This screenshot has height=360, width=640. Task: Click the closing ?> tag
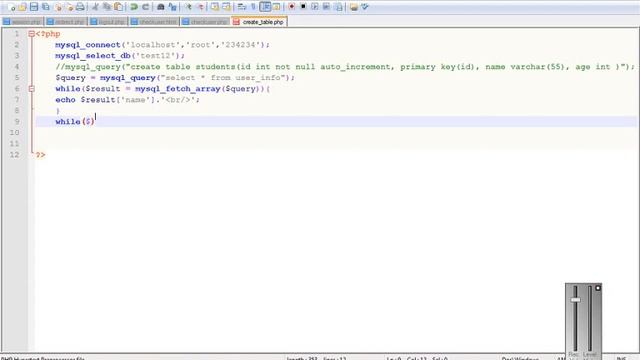tap(40, 155)
